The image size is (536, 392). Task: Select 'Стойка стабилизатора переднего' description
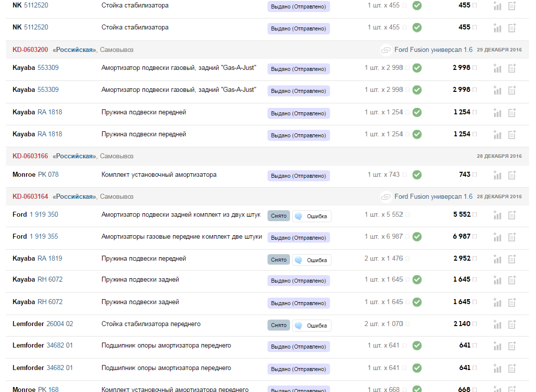151,324
